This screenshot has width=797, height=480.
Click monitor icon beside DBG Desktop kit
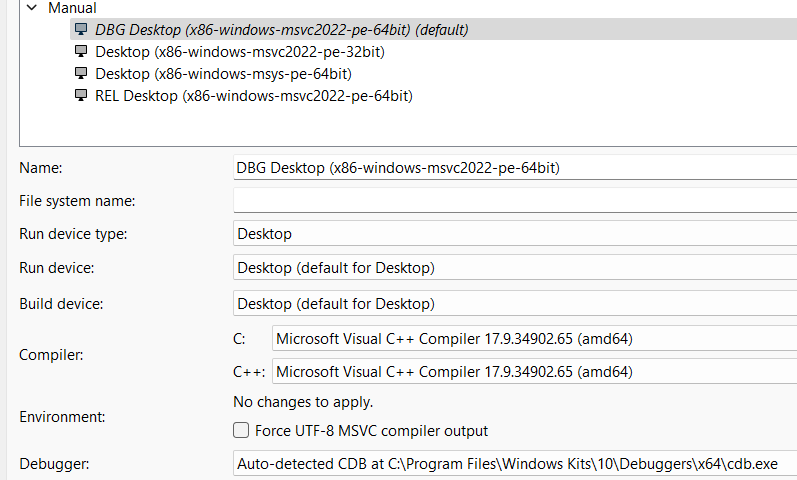coord(82,30)
